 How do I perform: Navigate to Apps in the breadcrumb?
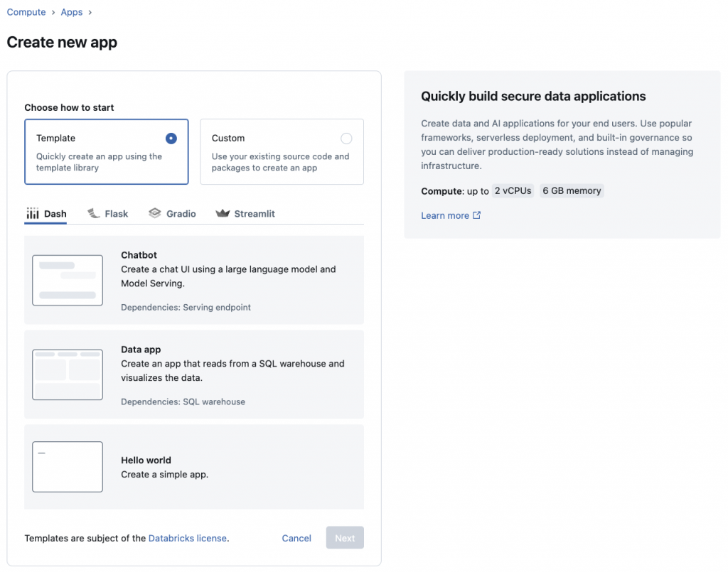(72, 12)
